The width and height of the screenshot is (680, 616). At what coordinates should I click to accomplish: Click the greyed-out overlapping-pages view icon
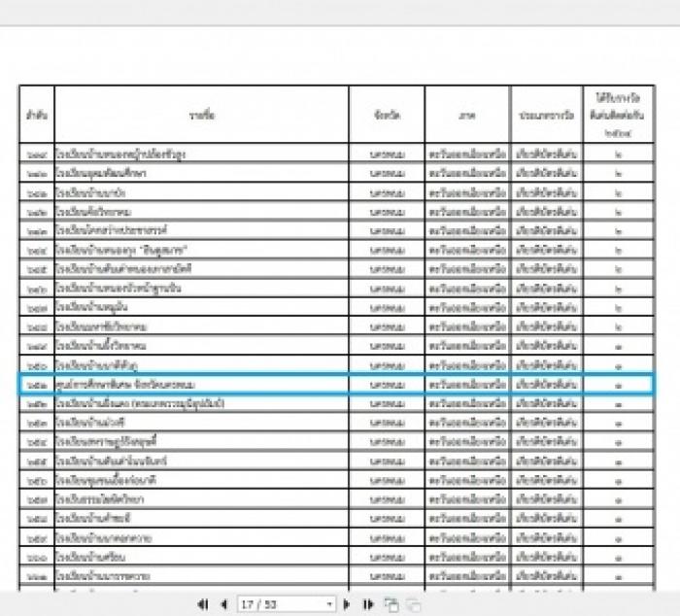pyautogui.click(x=413, y=604)
